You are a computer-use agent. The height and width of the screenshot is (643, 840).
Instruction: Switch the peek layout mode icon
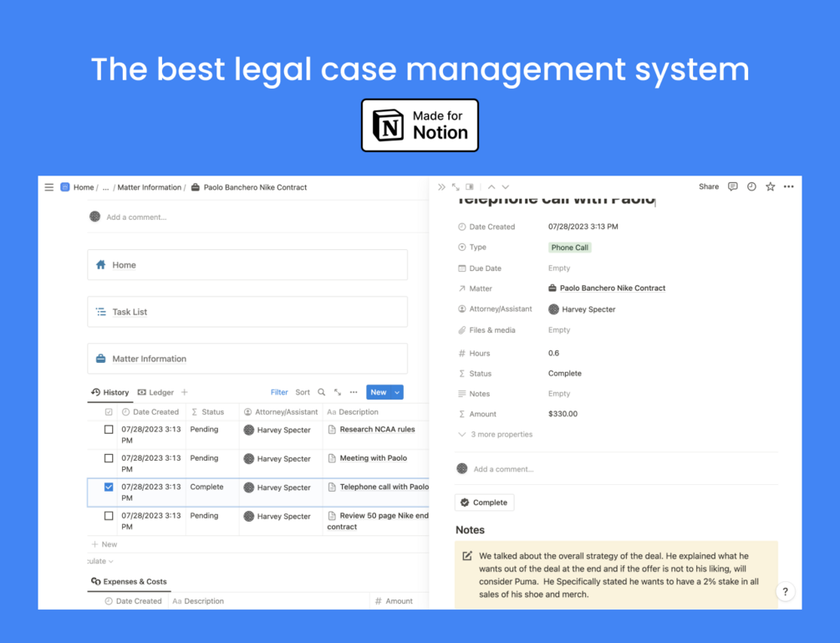coord(470,187)
